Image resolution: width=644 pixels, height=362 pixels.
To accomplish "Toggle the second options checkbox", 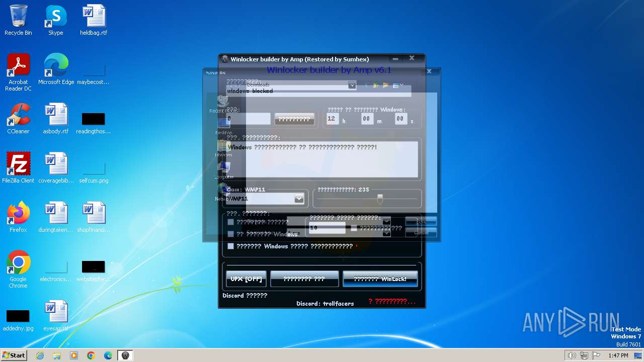I will pos(230,234).
